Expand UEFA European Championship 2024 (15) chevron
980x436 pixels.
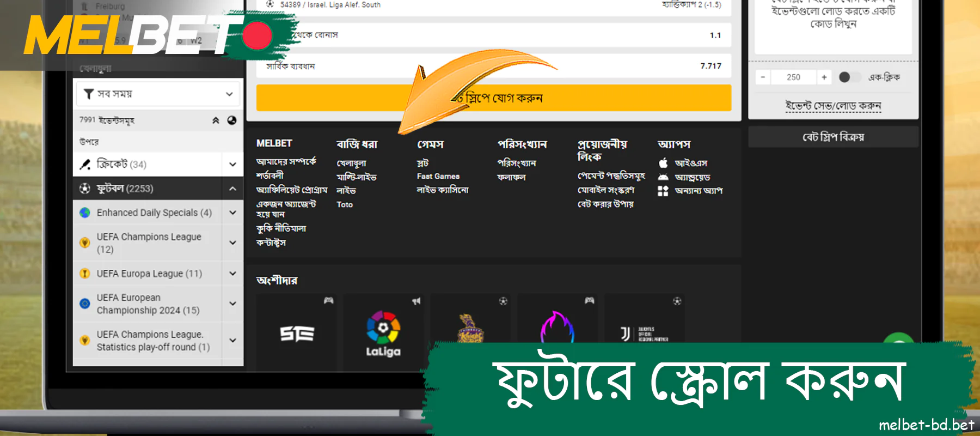232,304
